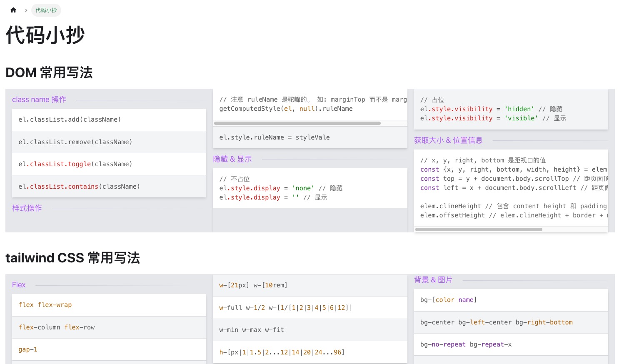619x364 pixels.
Task: Click the 样式操作 section label
Action: coord(27,208)
